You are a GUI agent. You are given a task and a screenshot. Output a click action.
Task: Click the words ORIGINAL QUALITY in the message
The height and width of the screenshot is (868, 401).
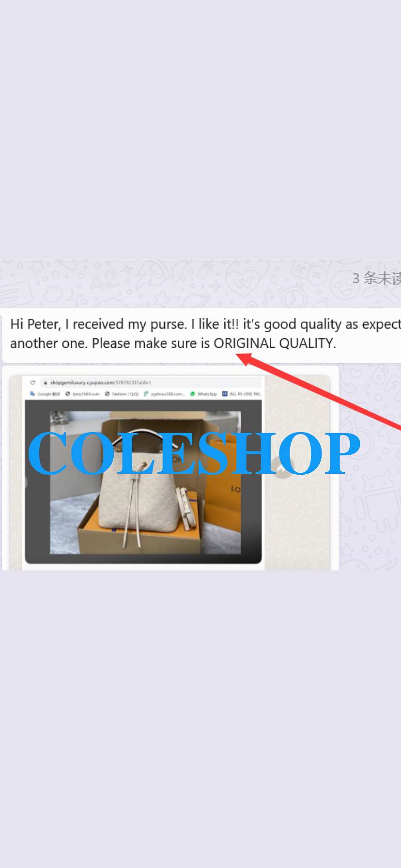click(275, 343)
